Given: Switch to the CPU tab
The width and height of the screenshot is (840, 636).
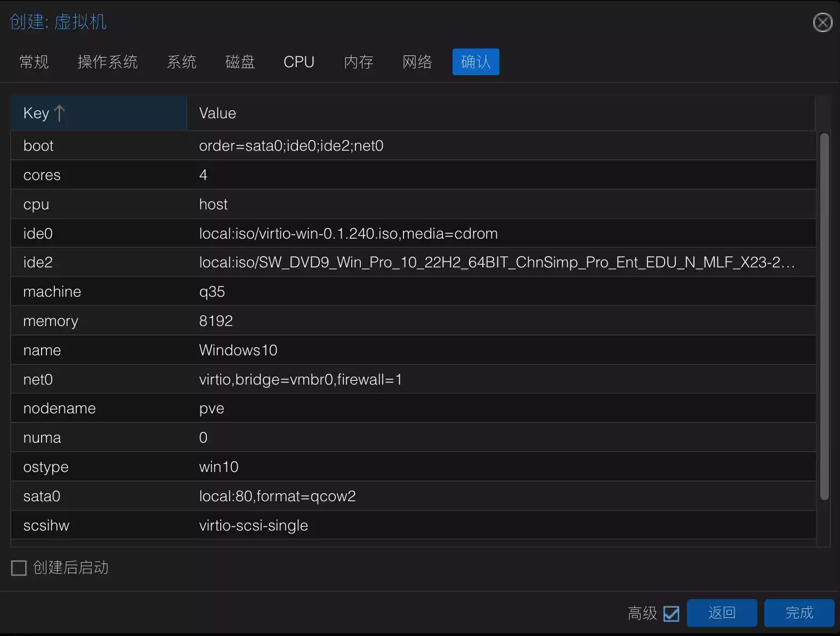Looking at the screenshot, I should point(298,62).
